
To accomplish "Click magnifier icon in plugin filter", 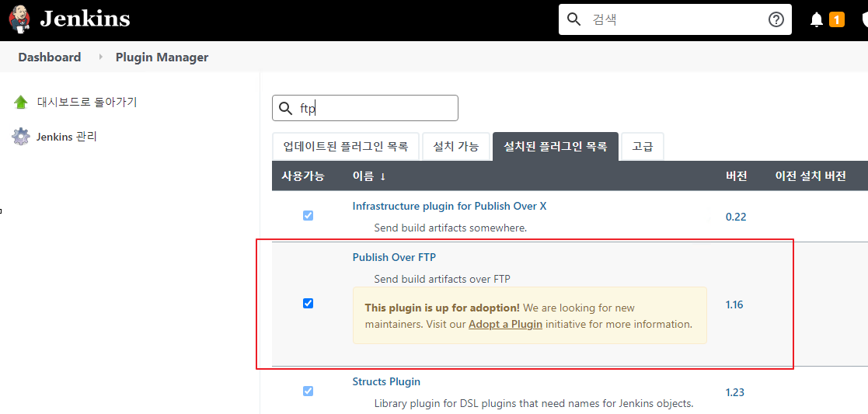I will [x=286, y=108].
